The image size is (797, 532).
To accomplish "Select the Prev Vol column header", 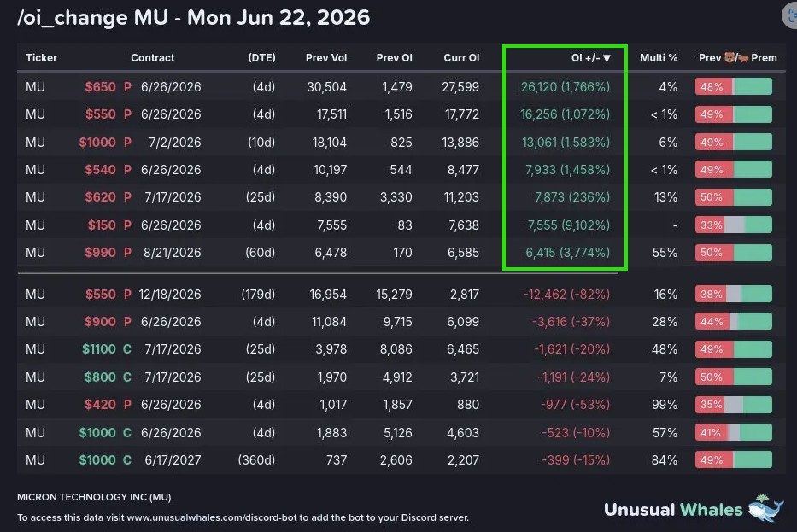I will tap(325, 58).
